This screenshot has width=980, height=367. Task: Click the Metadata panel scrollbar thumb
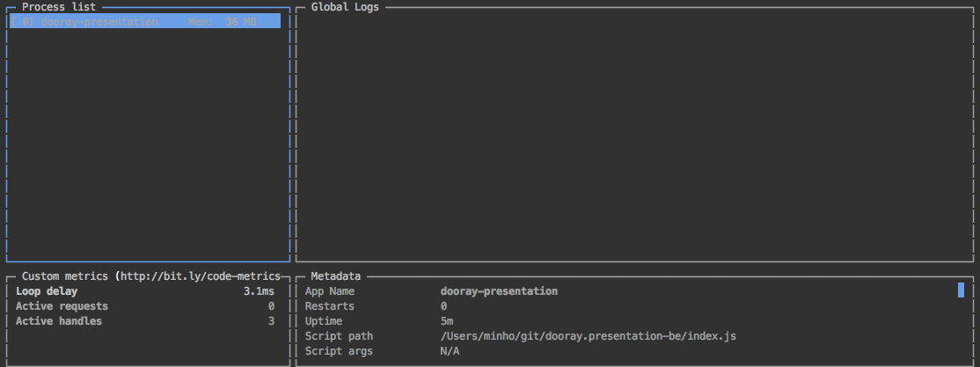(x=962, y=290)
